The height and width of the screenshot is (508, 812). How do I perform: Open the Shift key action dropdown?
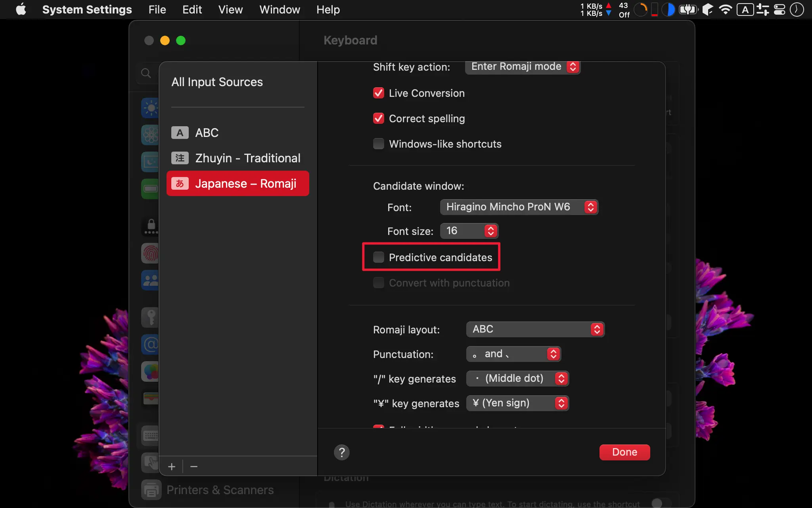[x=523, y=67]
